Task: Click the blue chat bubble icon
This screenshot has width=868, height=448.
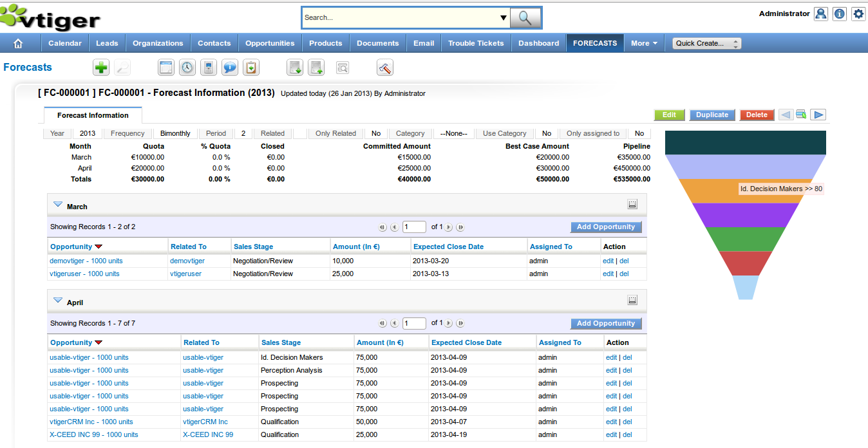Action: (x=230, y=68)
